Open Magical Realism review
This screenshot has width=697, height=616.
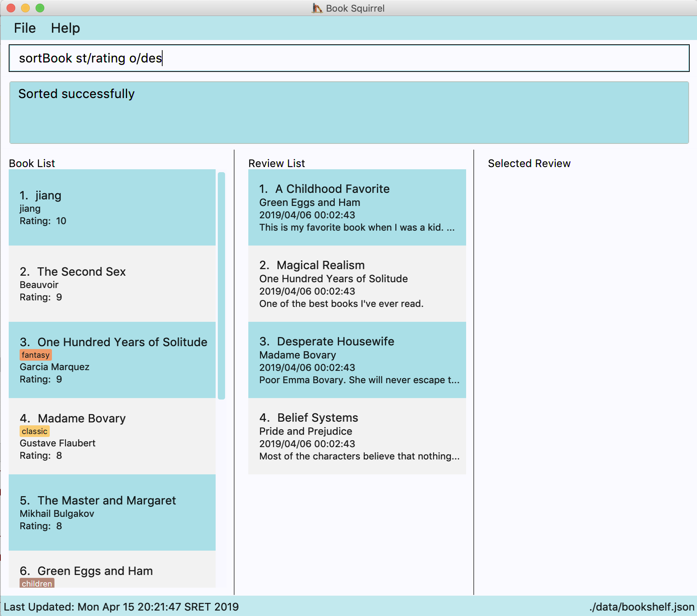[x=357, y=284]
